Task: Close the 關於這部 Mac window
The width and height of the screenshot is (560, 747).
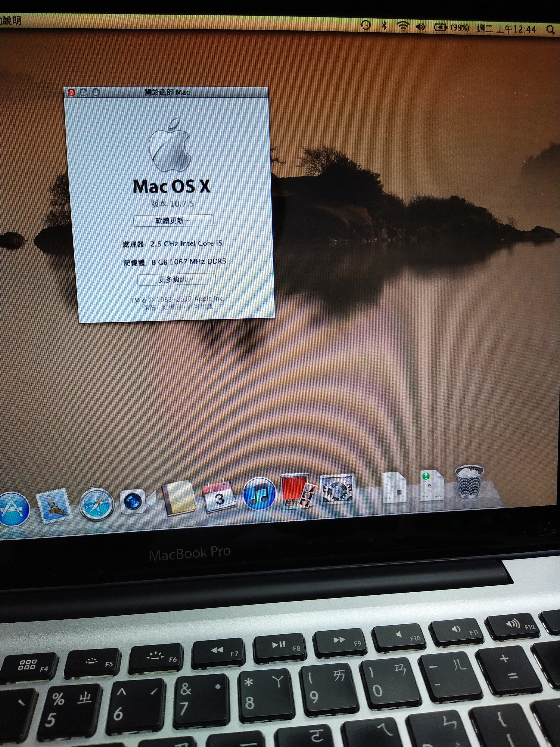Action: click(x=71, y=92)
